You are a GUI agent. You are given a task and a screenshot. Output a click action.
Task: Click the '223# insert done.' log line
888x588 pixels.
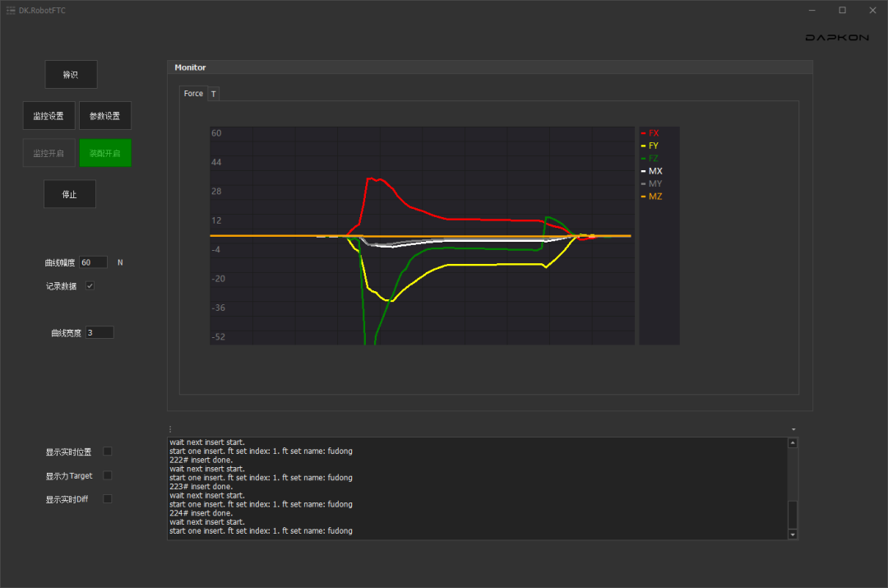click(201, 487)
